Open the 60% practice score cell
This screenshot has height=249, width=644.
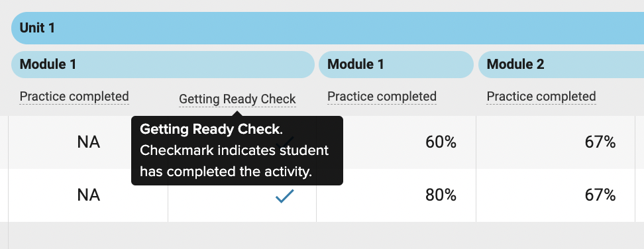tap(396, 142)
